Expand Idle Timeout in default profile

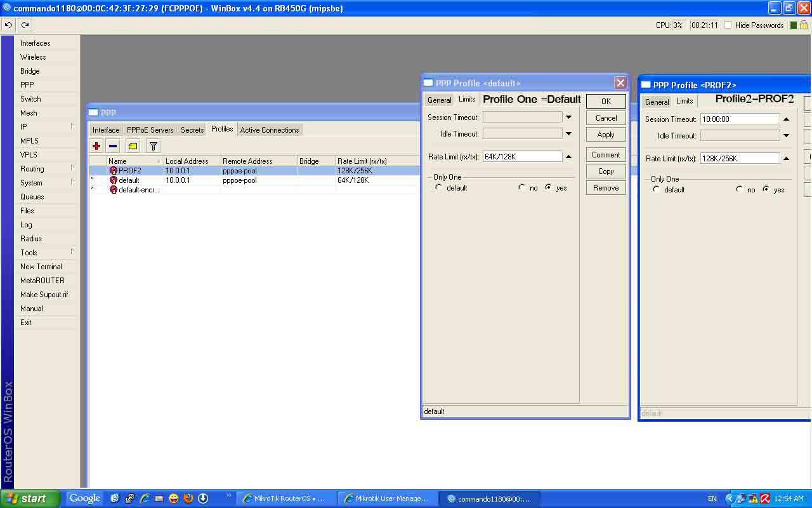[x=569, y=134]
